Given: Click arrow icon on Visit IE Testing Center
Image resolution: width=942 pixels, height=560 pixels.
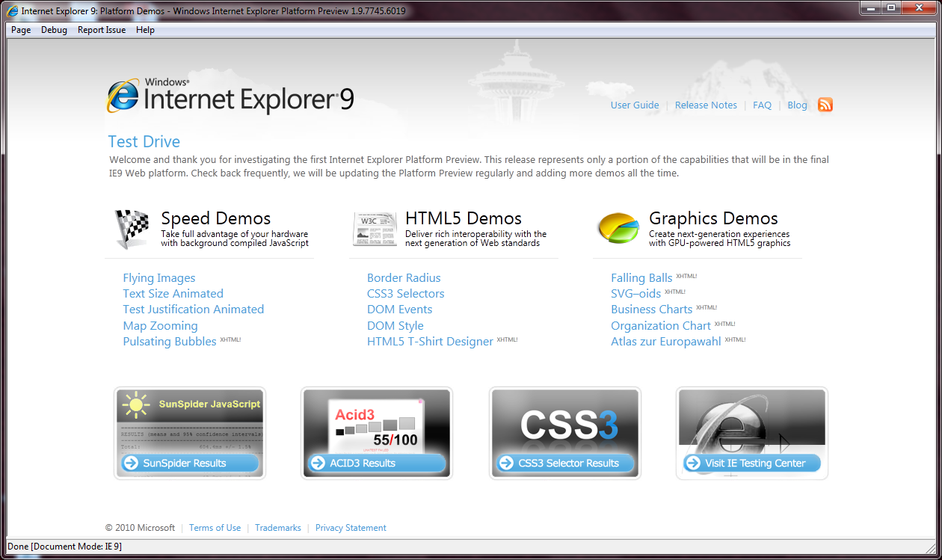Looking at the screenshot, I should [x=694, y=463].
